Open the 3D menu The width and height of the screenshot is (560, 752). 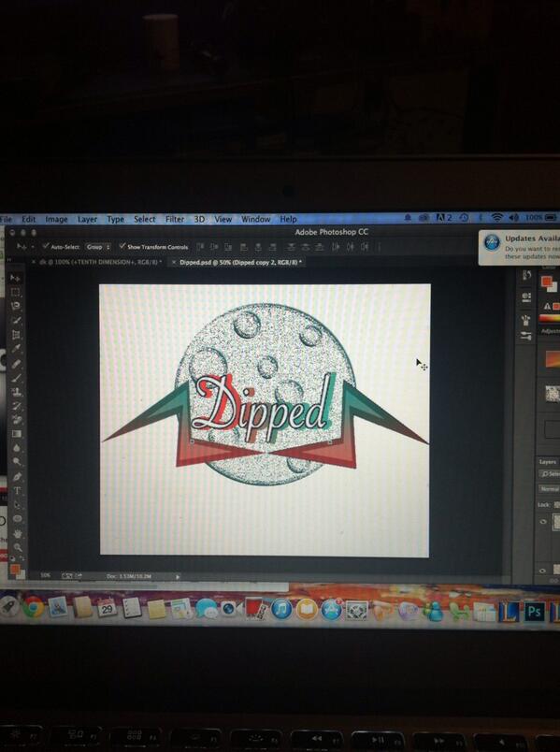199,219
